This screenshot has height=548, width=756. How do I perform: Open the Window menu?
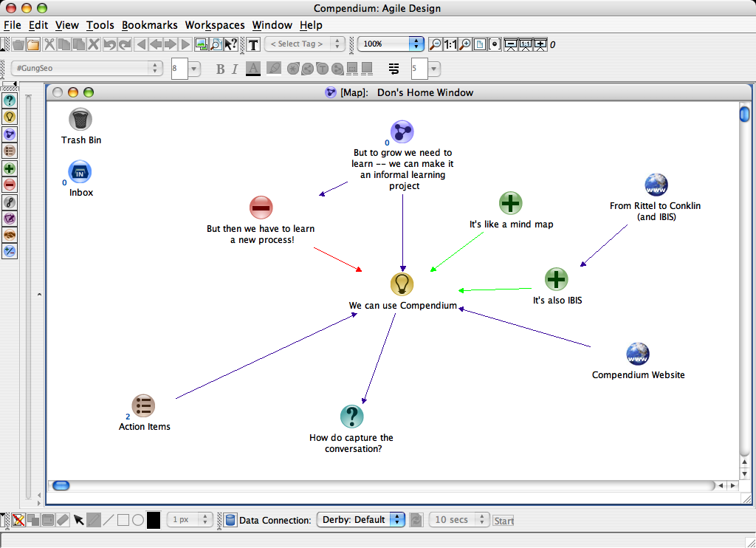tap(272, 25)
